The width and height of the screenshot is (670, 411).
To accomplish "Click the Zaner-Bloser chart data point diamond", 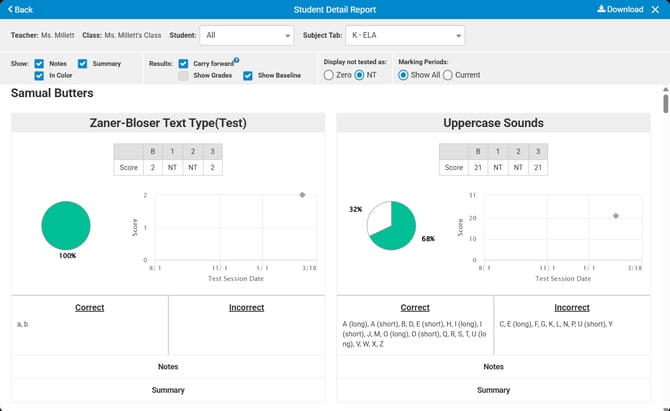I will pyautogui.click(x=302, y=195).
